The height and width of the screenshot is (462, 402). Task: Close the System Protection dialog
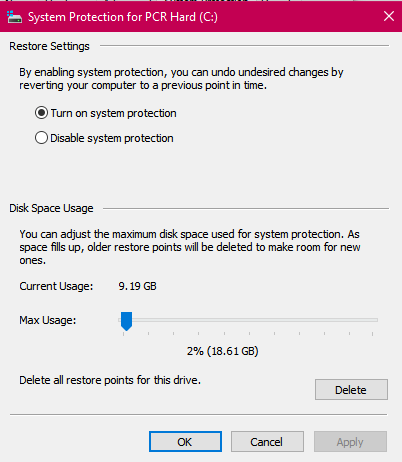[x=389, y=16]
